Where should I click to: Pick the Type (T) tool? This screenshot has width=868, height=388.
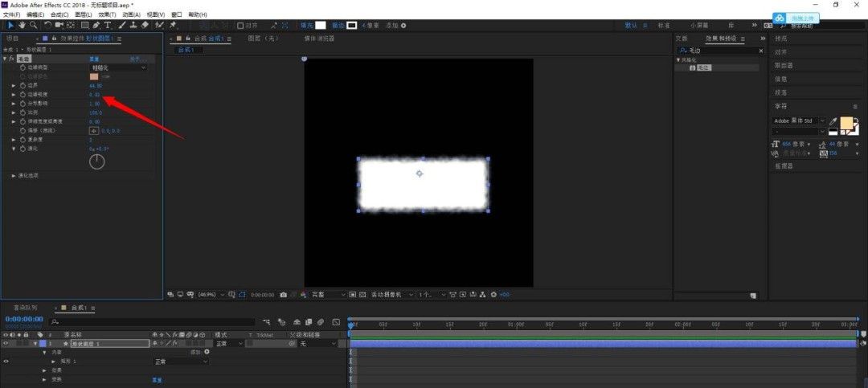pos(108,25)
